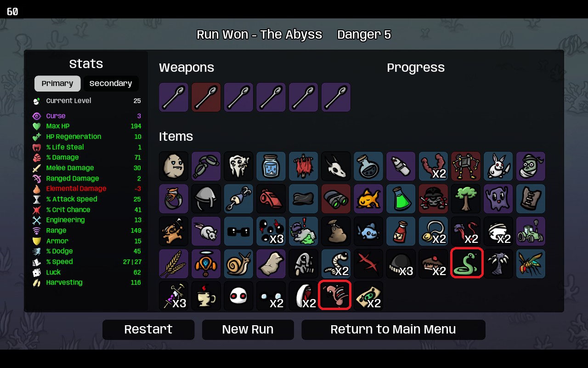
Task: Select the snail item icon
Action: coord(238,264)
